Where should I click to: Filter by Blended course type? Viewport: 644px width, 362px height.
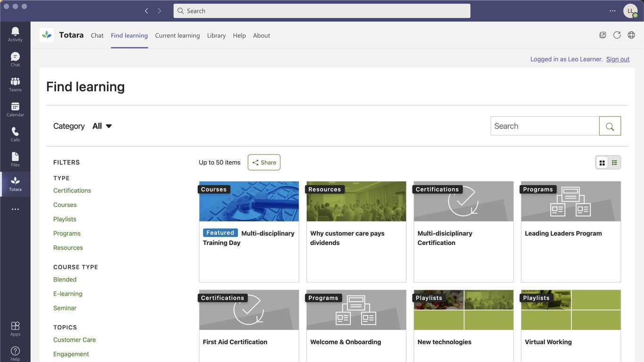pos(65,280)
